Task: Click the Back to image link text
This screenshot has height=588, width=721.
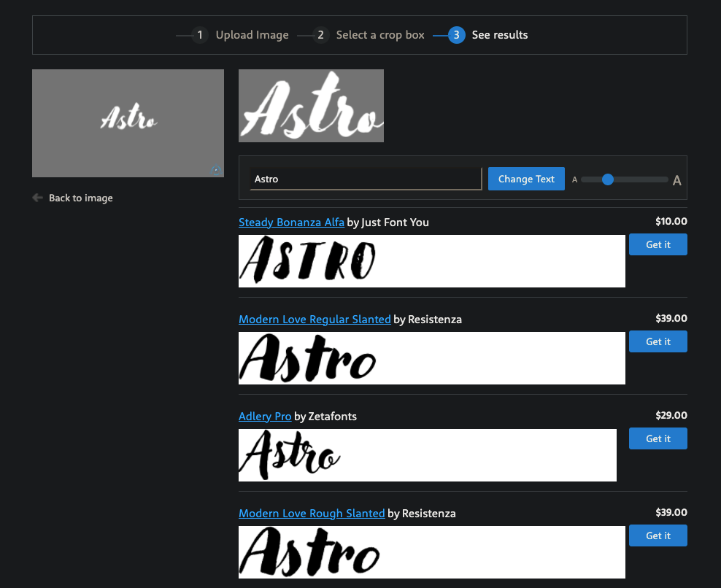Action: pyautogui.click(x=80, y=197)
